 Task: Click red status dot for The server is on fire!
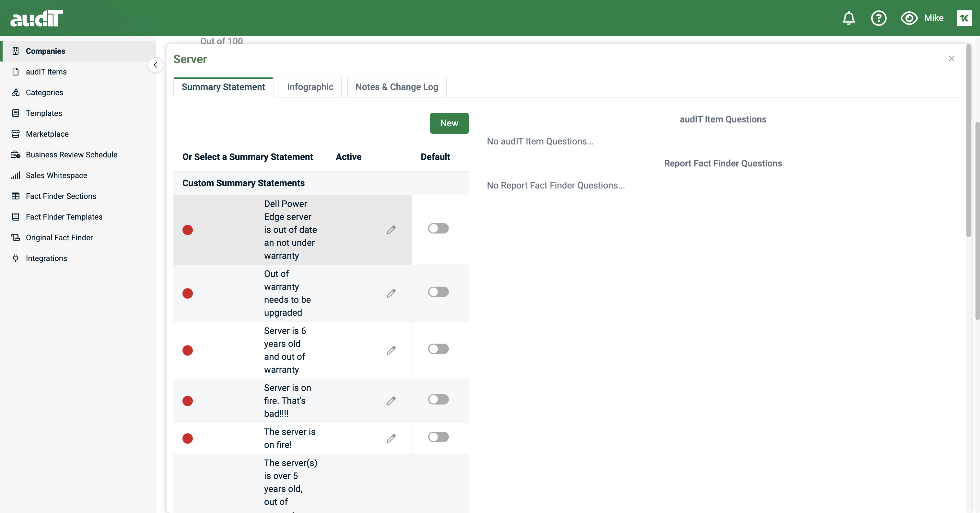tap(188, 439)
